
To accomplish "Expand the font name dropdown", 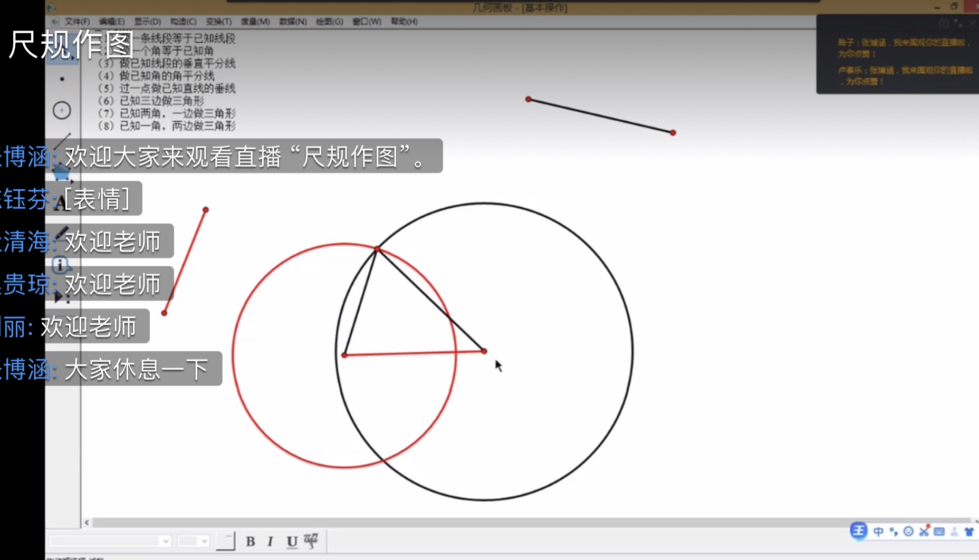I will (x=166, y=541).
